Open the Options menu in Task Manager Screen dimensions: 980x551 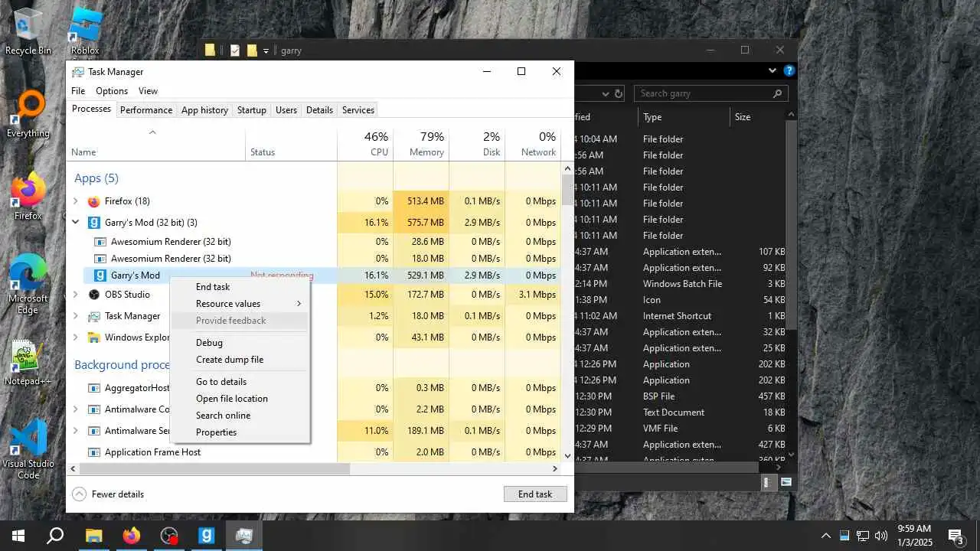tap(112, 91)
